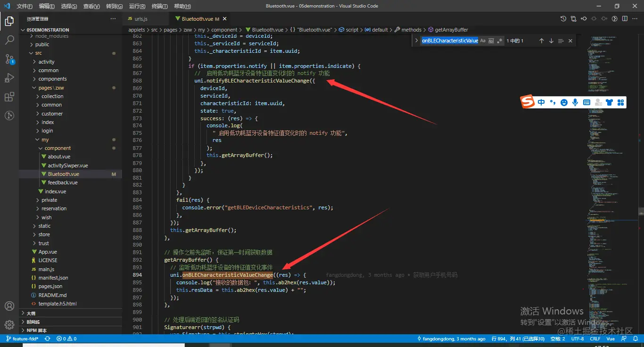This screenshot has width=644, height=347.
Task: Click Sogou IME microphone voice input icon
Action: pyautogui.click(x=575, y=102)
